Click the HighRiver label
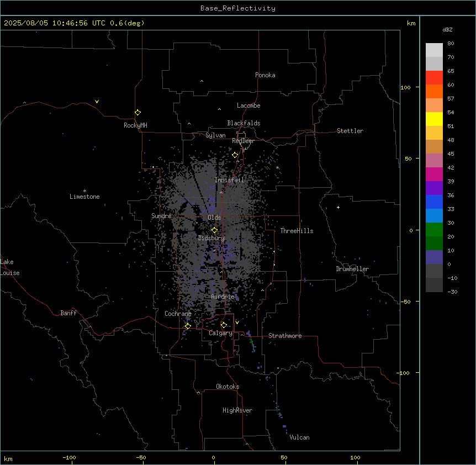Viewport: 476px width, 465px height. pos(237,410)
